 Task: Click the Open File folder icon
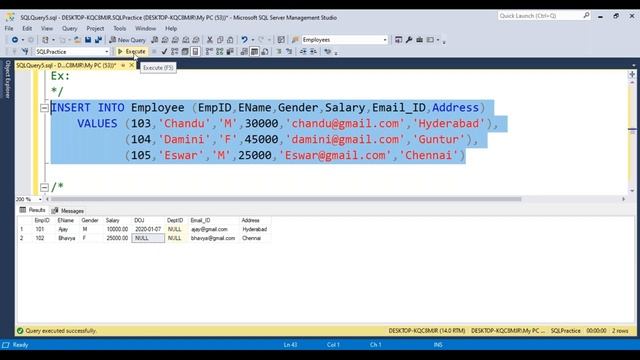coord(77,40)
